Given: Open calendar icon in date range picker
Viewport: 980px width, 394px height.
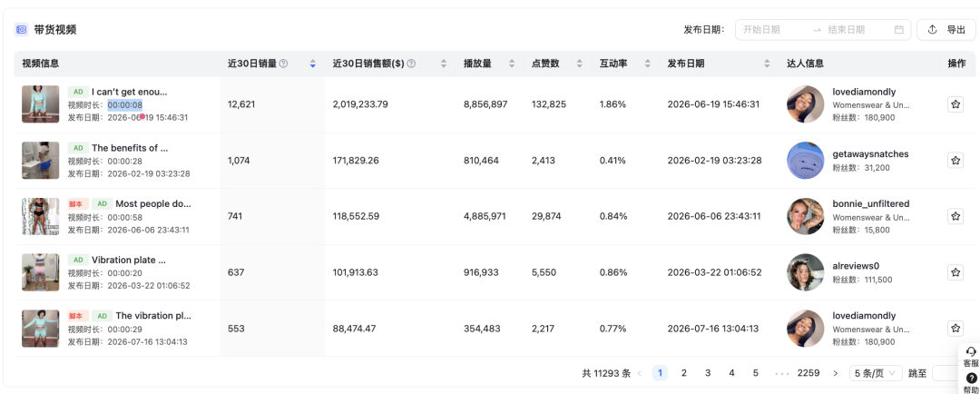Looking at the screenshot, I should click(898, 29).
